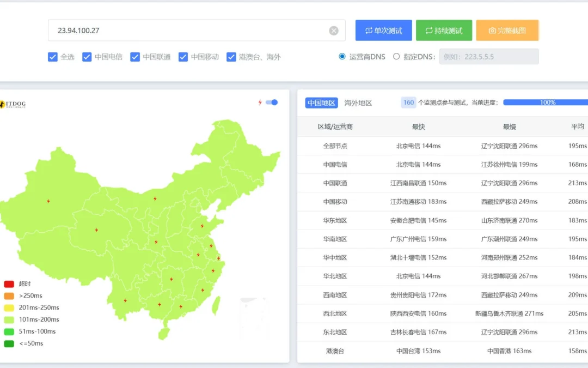
Task: Uncheck the 全选 checkbox
Action: (52, 57)
